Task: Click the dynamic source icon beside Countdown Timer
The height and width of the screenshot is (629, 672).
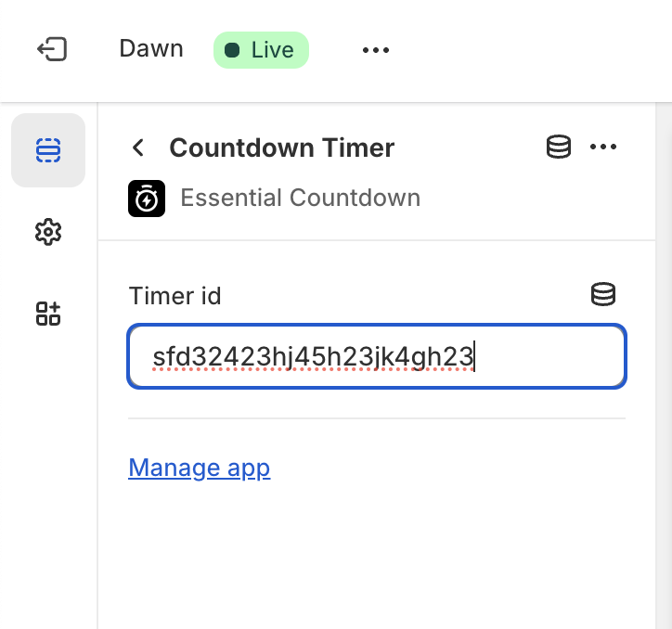Action: [559, 147]
